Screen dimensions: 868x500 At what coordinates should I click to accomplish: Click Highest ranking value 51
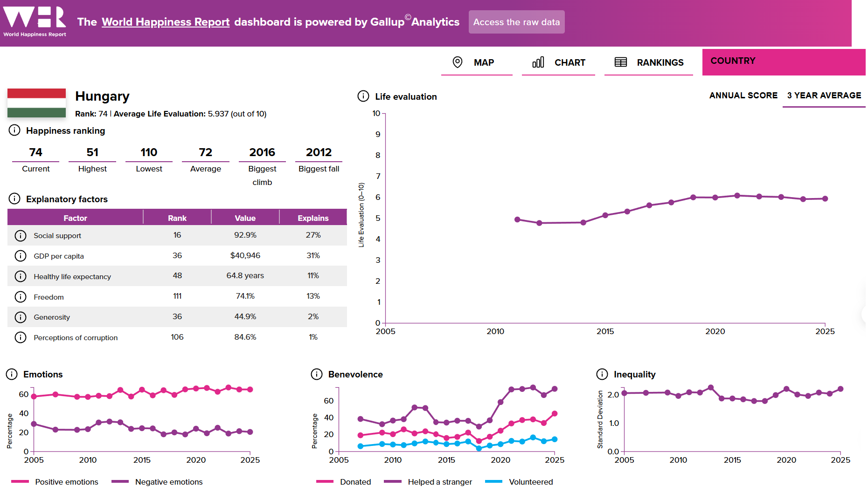click(92, 152)
